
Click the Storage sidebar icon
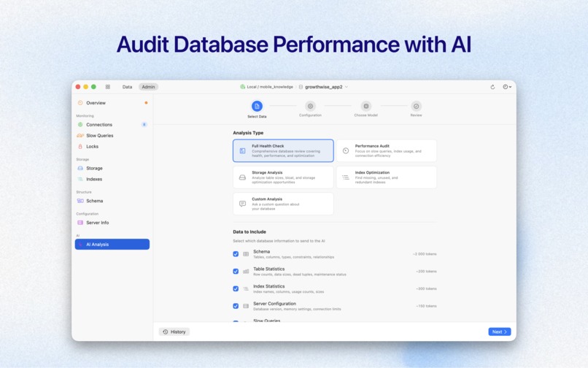coord(80,168)
